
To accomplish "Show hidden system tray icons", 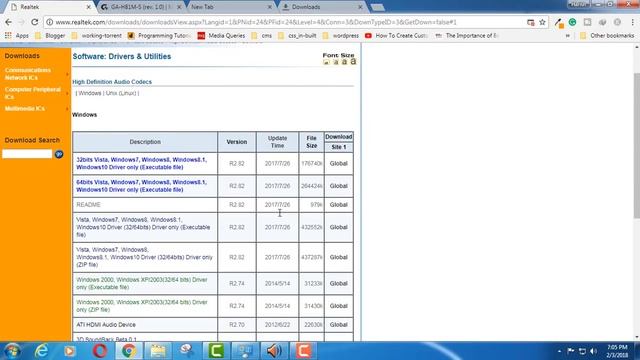I will (x=559, y=351).
